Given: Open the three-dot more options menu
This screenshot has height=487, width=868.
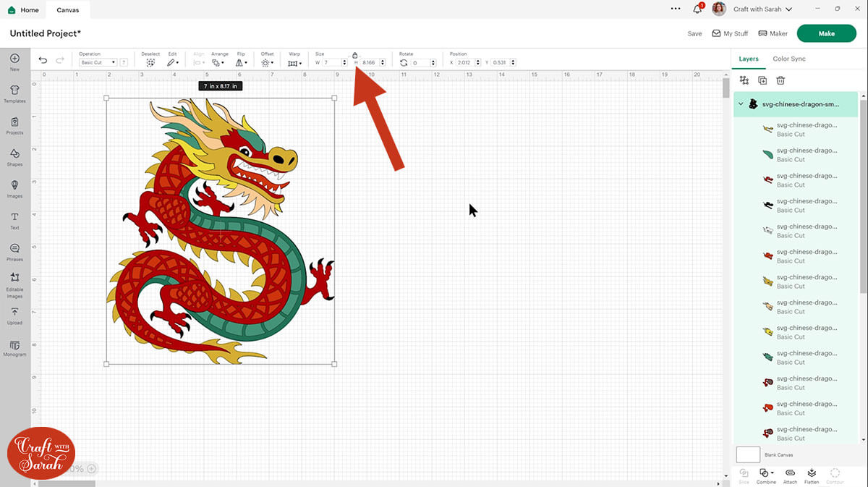Looking at the screenshot, I should [x=676, y=9].
